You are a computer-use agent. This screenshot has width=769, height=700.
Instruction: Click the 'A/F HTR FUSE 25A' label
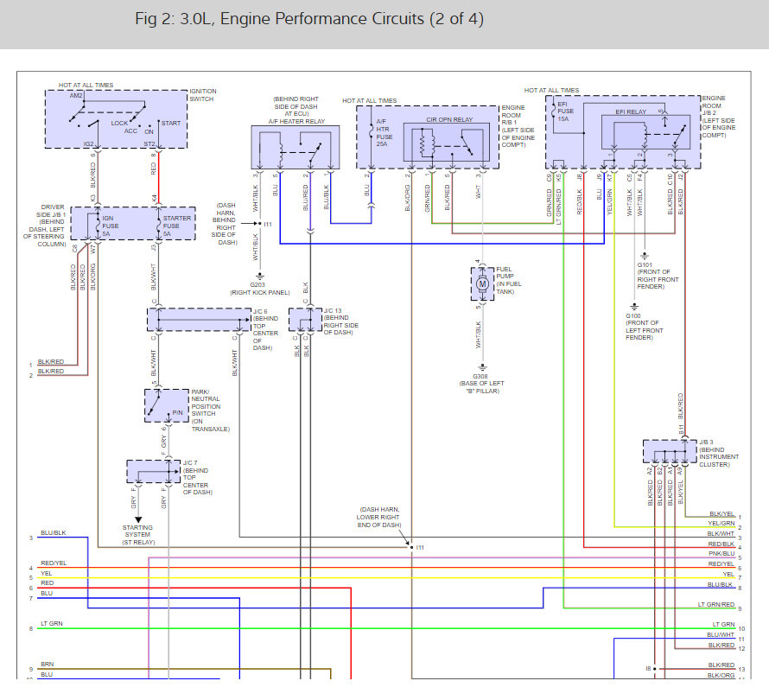click(x=384, y=132)
